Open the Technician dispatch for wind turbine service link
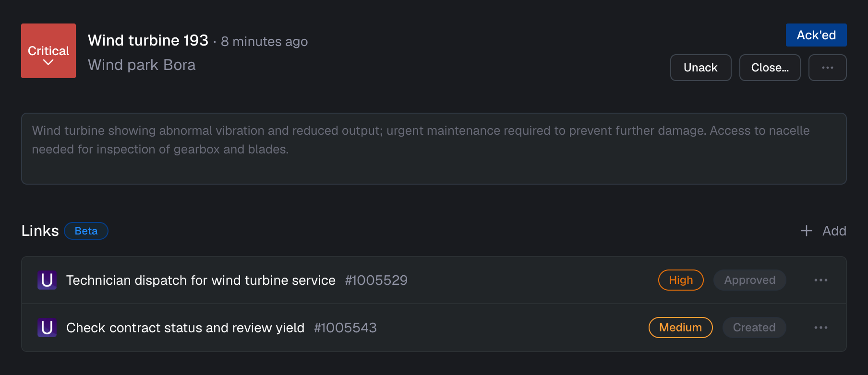The height and width of the screenshot is (375, 868). click(x=201, y=280)
